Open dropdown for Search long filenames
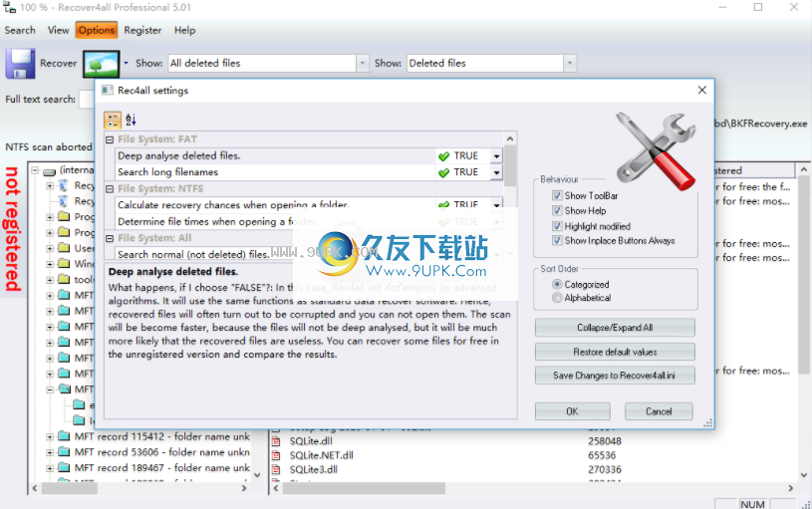This screenshot has height=509, width=812. (496, 172)
